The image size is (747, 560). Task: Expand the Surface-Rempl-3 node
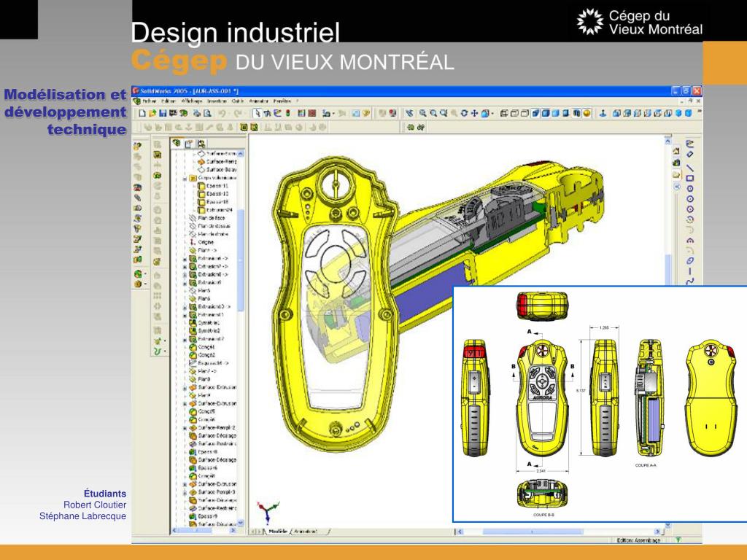185,492
